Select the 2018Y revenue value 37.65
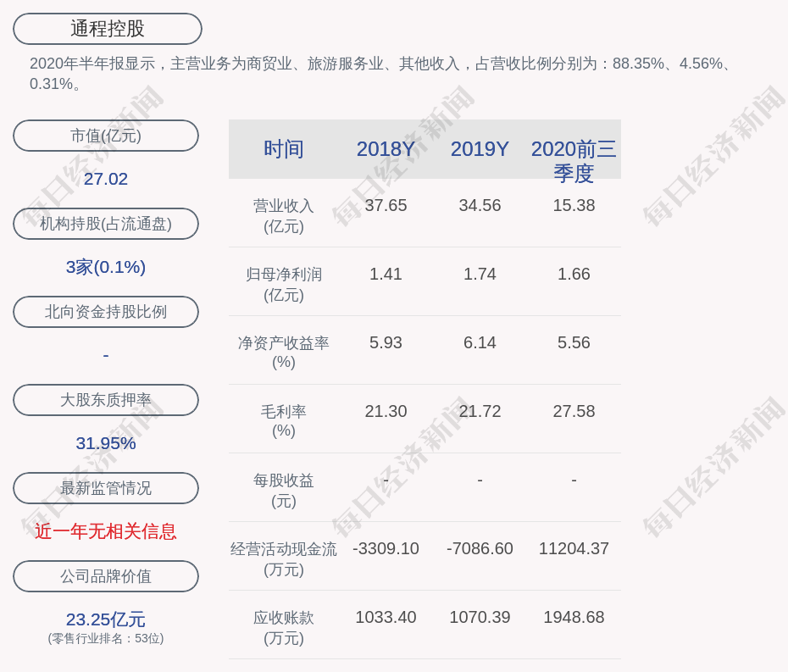The width and height of the screenshot is (788, 672). point(386,206)
